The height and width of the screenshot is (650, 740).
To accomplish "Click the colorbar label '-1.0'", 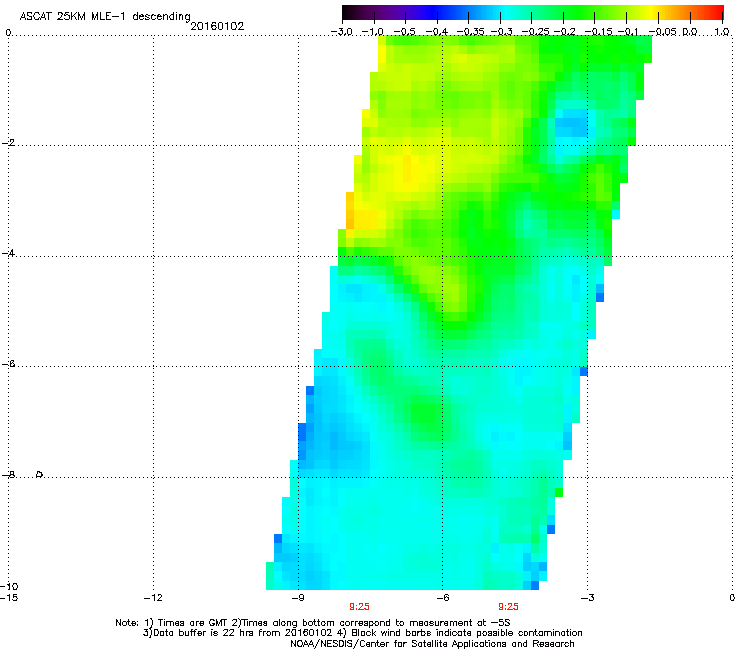I will point(372,32).
